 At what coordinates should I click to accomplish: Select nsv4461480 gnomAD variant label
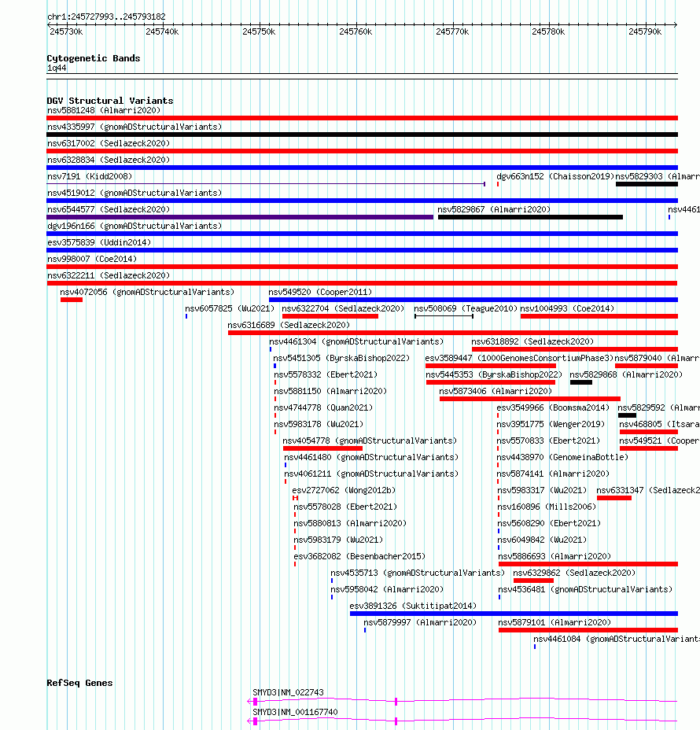(371, 457)
